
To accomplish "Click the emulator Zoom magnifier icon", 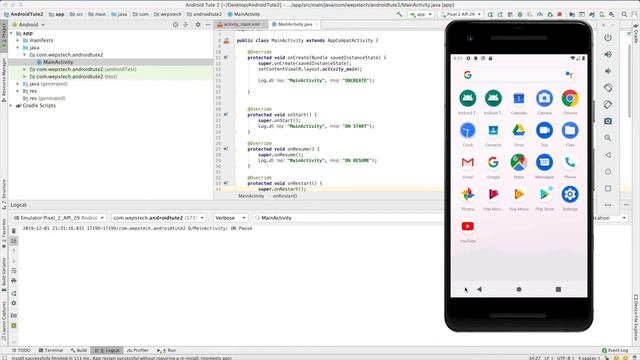I will [608, 138].
